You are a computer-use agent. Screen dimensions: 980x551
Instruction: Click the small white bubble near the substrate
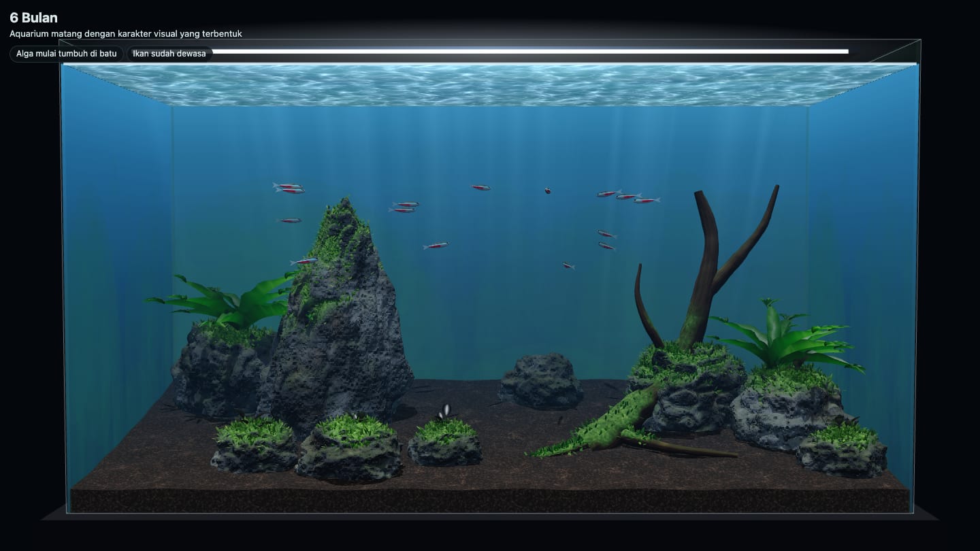(x=445, y=411)
